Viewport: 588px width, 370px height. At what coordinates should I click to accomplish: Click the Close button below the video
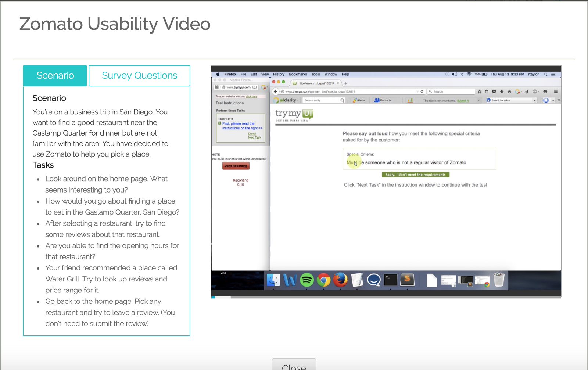point(294,364)
